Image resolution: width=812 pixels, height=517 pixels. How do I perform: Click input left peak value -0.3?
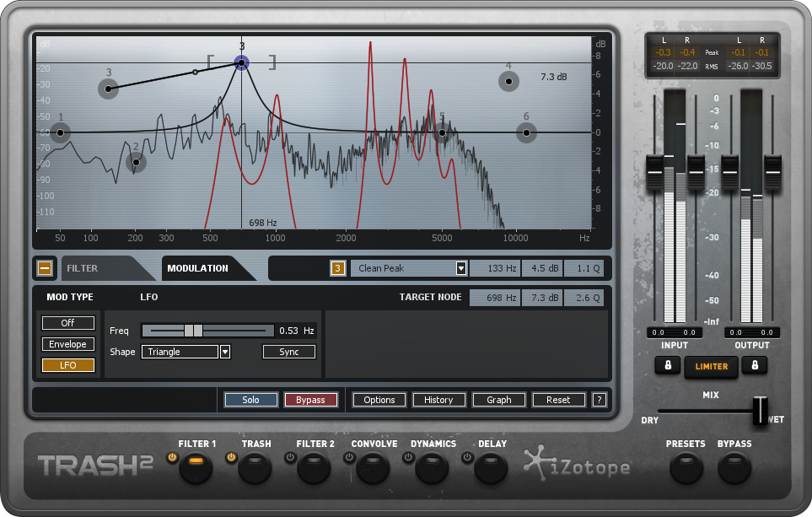pyautogui.click(x=663, y=52)
